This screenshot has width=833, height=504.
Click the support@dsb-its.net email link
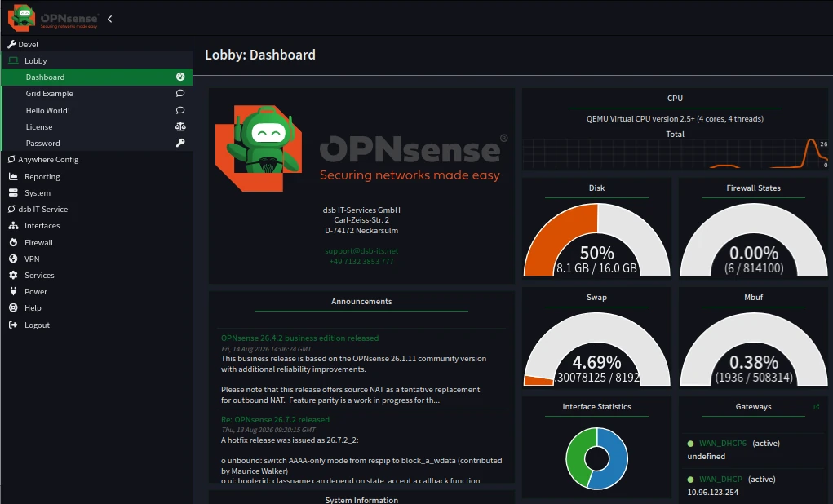tap(361, 250)
